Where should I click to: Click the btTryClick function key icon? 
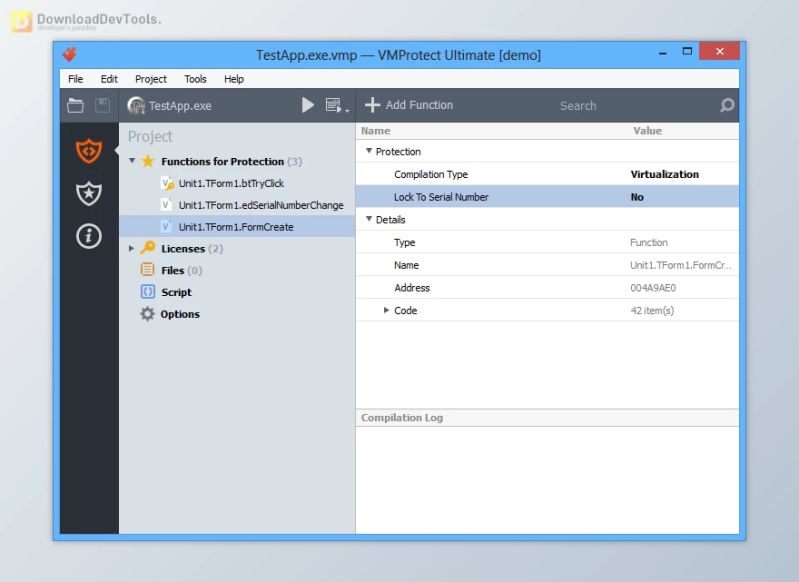click(x=167, y=183)
